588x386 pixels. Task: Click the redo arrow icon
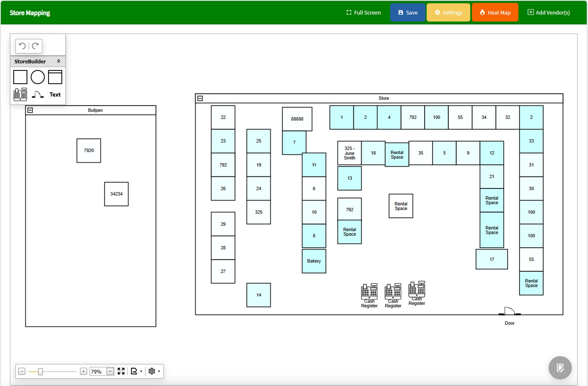click(36, 46)
